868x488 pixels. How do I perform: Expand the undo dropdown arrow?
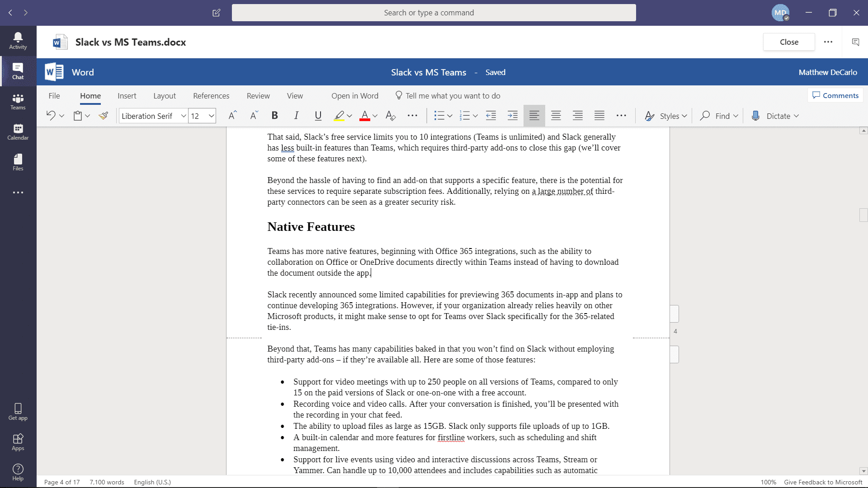pos(62,116)
